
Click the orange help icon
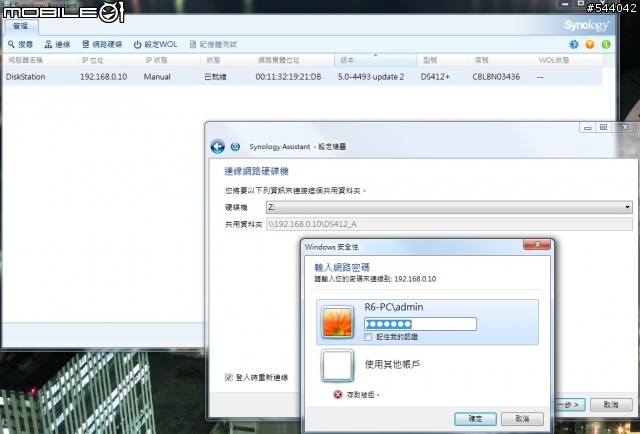[590, 44]
